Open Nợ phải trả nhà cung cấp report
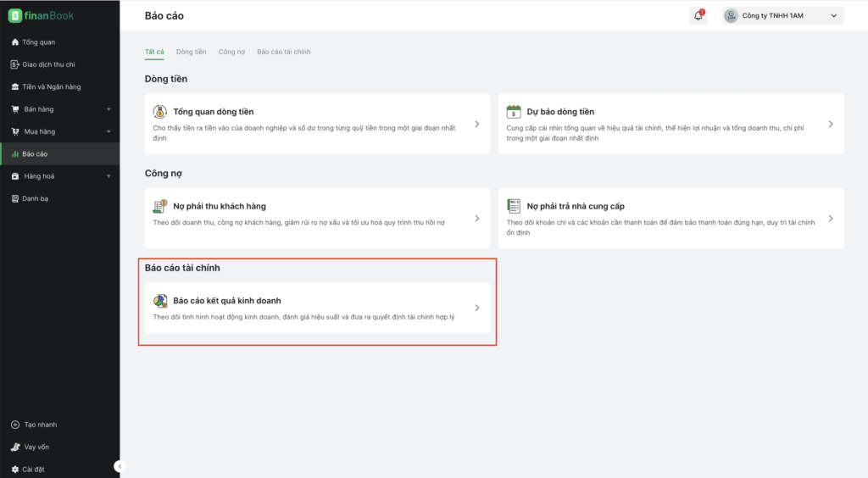Image resolution: width=868 pixels, height=478 pixels. (671, 219)
